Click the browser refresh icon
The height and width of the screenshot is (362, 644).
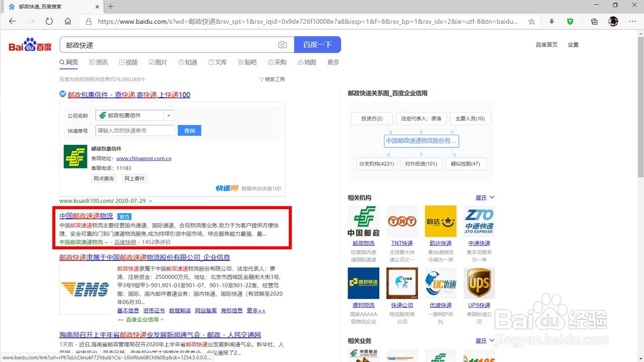click(48, 21)
